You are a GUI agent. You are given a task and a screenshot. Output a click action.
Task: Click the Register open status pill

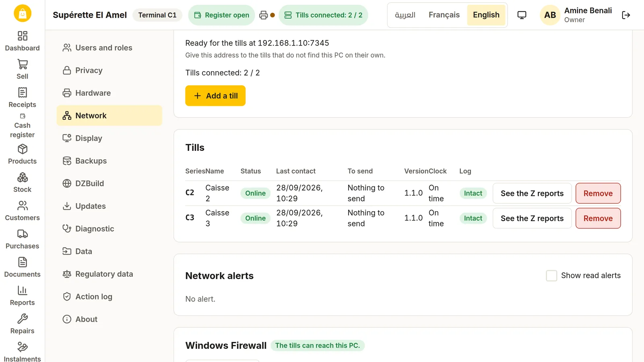(x=221, y=15)
